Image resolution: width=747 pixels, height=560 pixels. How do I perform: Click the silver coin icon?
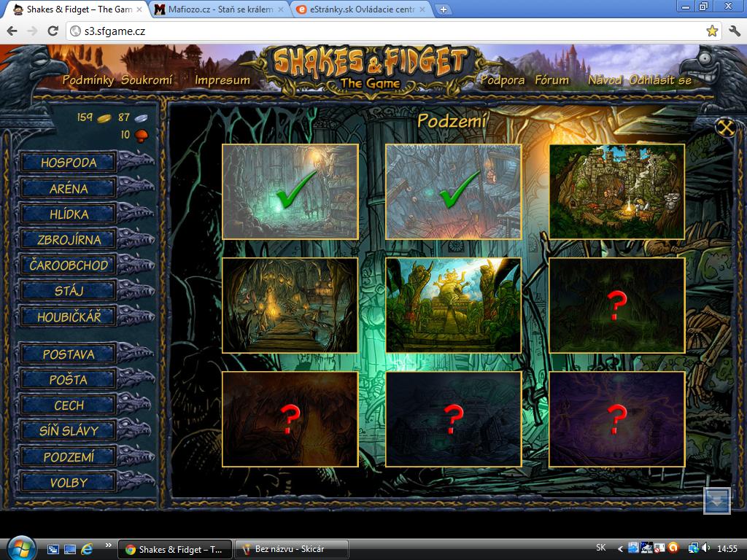tap(141, 118)
